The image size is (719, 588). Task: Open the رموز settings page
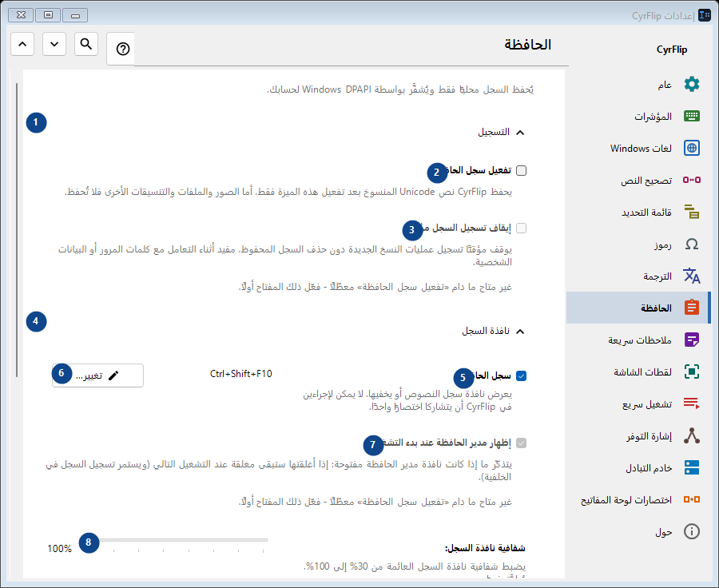click(638, 244)
